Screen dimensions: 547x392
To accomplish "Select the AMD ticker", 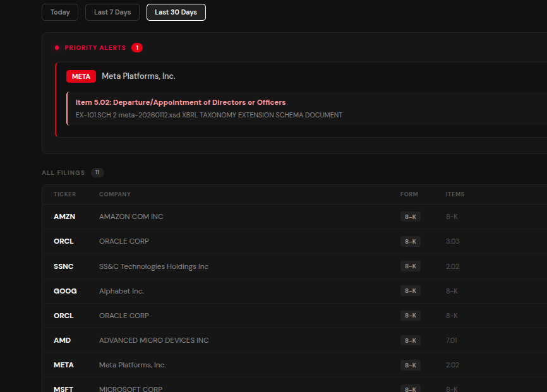I will coord(62,340).
